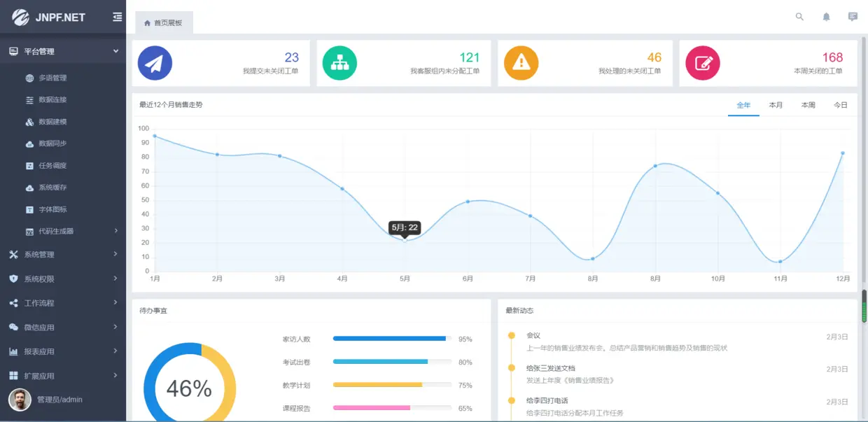The image size is (868, 422).
Task: Click the 数据建模 cubes icon
Action: pyautogui.click(x=29, y=122)
